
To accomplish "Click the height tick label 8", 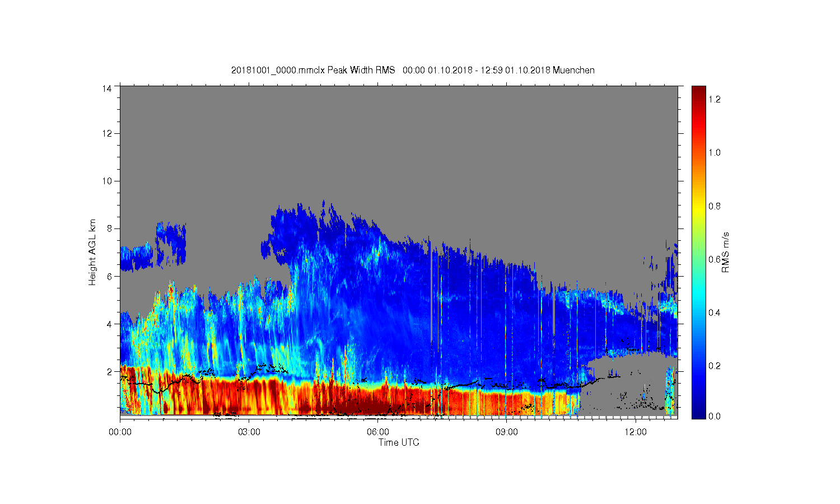I will click(x=109, y=228).
